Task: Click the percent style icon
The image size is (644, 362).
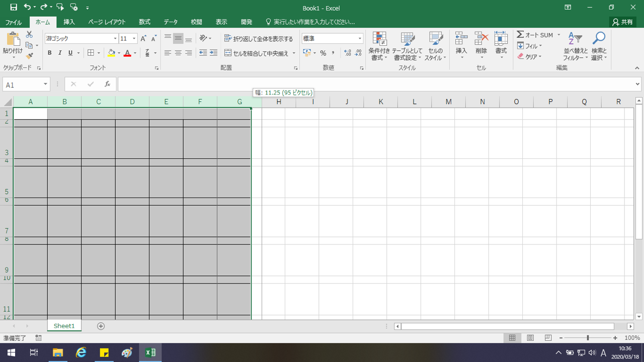Action: [x=323, y=53]
